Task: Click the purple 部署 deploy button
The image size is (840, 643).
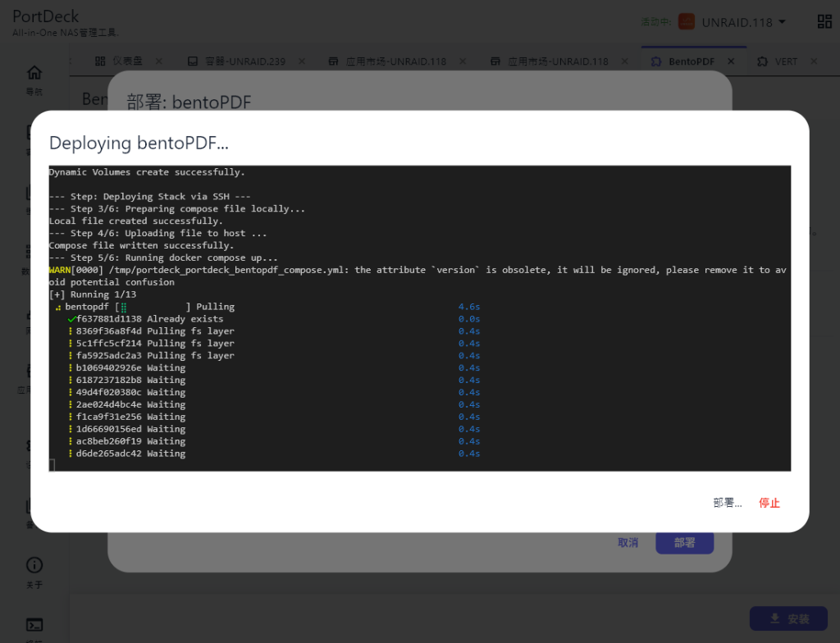Action: point(684,543)
